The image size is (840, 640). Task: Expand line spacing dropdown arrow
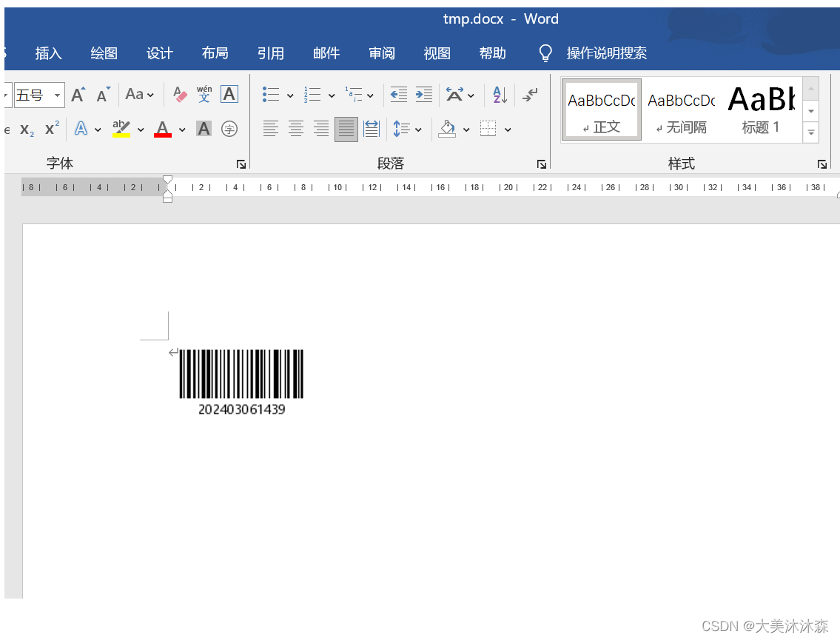[418, 129]
